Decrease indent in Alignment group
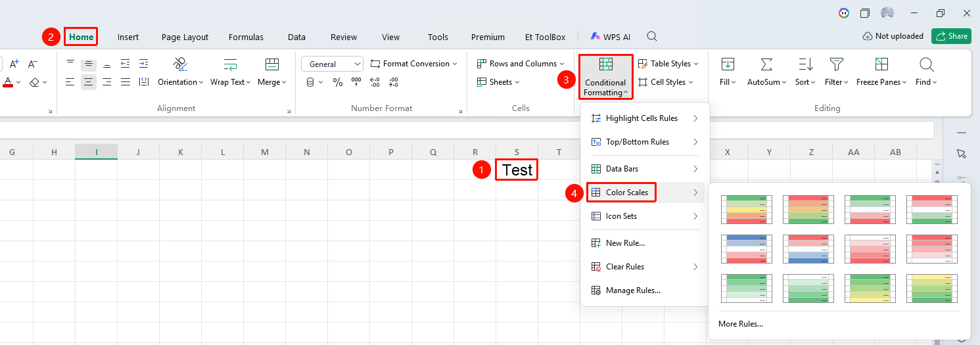Image resolution: width=980 pixels, height=345 pixels. 126,64
